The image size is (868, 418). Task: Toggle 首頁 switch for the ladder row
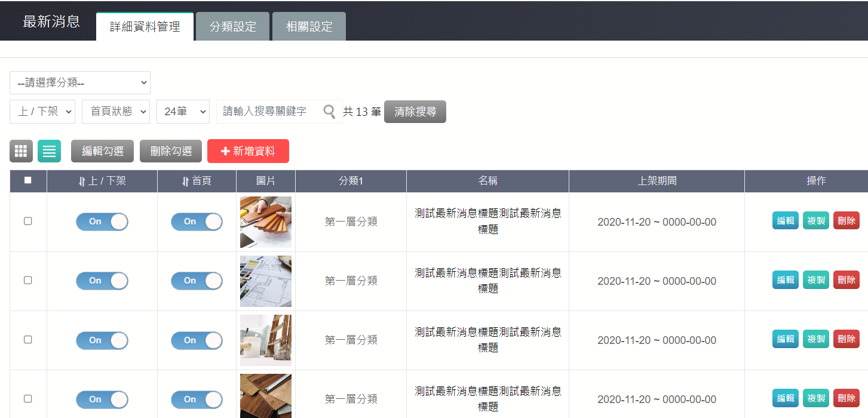click(197, 340)
